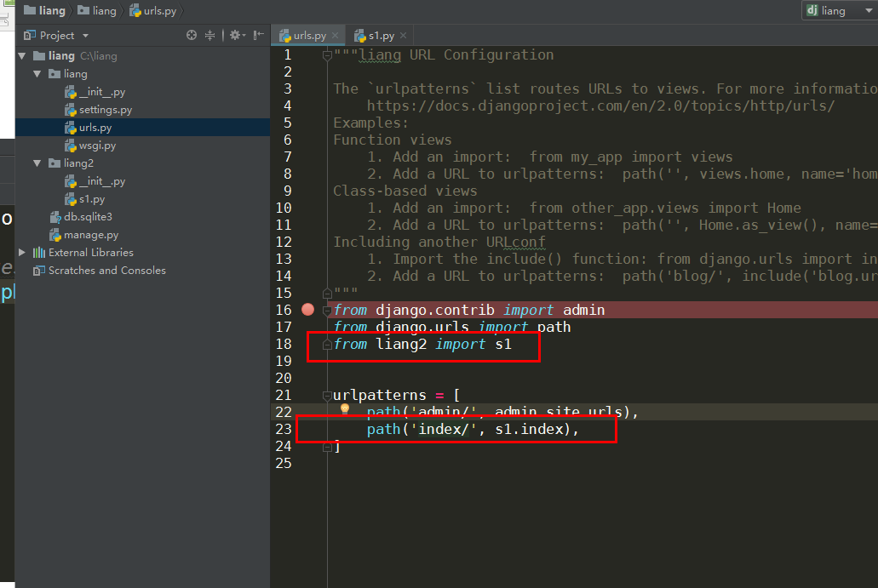Click the liang2 folder icon in the tree
The width and height of the screenshot is (878, 588).
55,163
